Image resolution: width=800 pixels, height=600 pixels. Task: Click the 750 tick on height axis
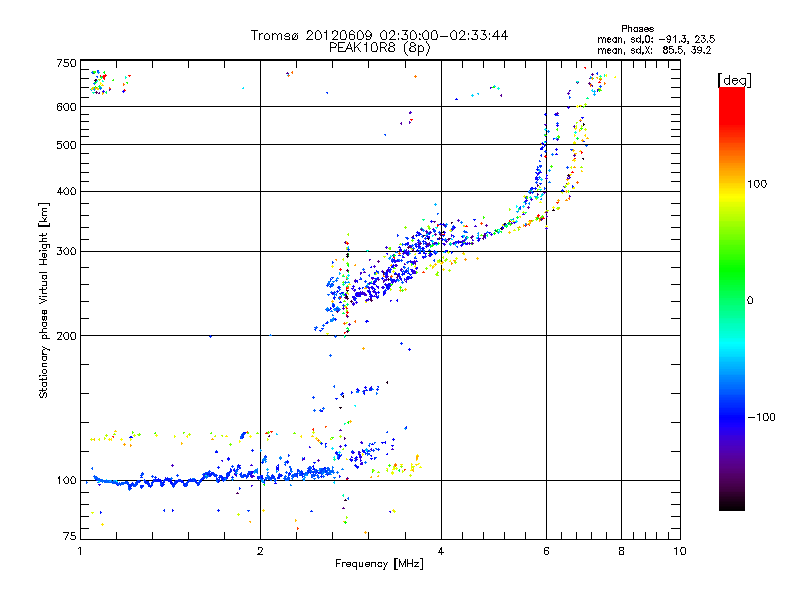pos(65,63)
